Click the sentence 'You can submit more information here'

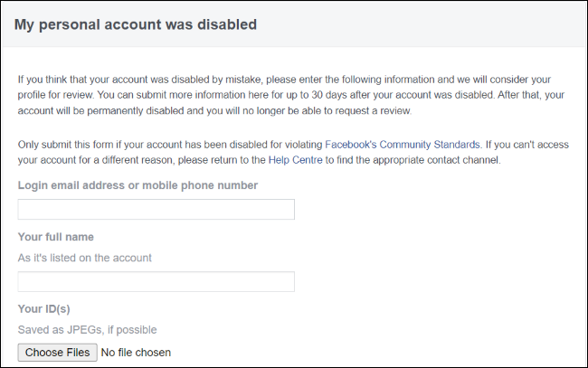183,95
